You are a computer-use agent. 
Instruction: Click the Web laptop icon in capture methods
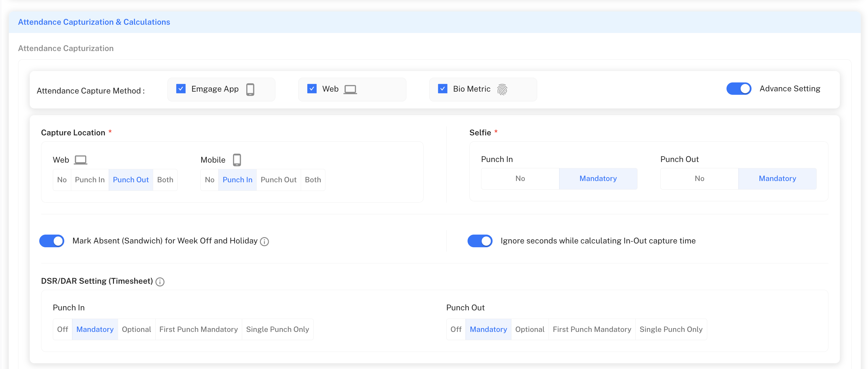point(350,89)
